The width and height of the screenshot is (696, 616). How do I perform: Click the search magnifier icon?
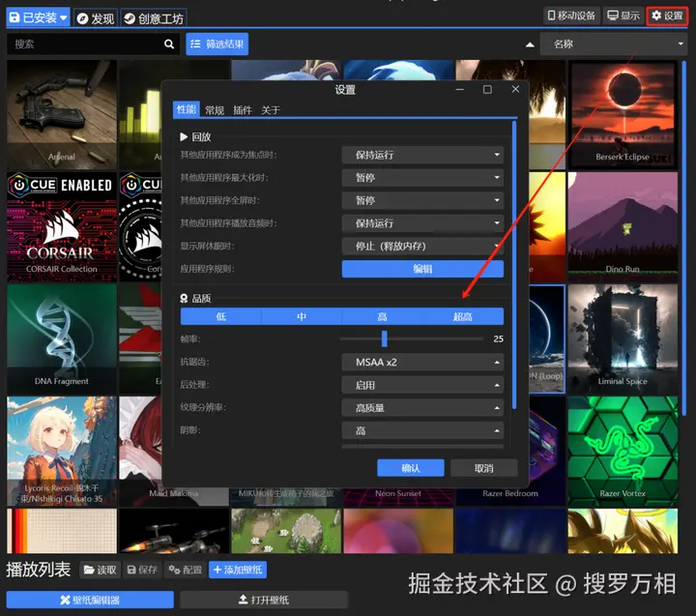(x=168, y=44)
